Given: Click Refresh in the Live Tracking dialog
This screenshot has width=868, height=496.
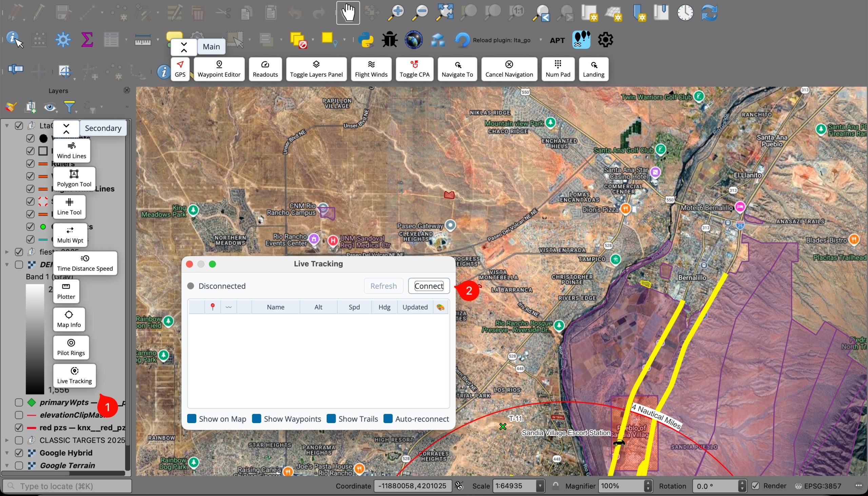Looking at the screenshot, I should 383,286.
